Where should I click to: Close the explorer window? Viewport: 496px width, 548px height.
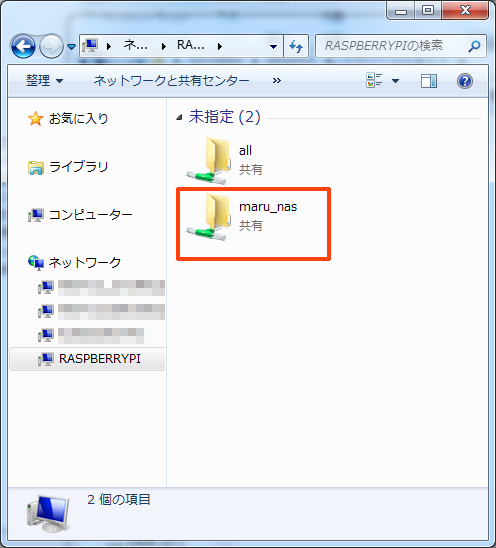465,10
